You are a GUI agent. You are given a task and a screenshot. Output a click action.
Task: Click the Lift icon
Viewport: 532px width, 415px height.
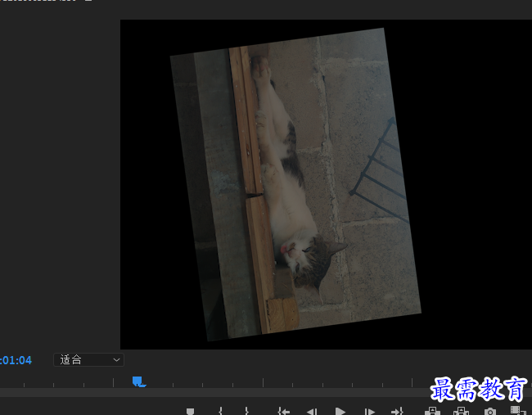click(x=432, y=411)
